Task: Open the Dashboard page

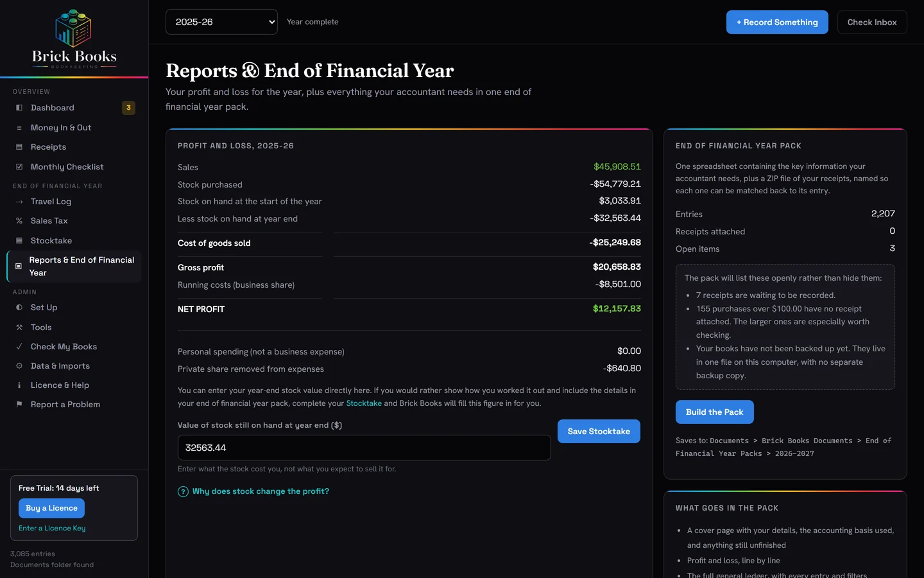Action: (74, 108)
